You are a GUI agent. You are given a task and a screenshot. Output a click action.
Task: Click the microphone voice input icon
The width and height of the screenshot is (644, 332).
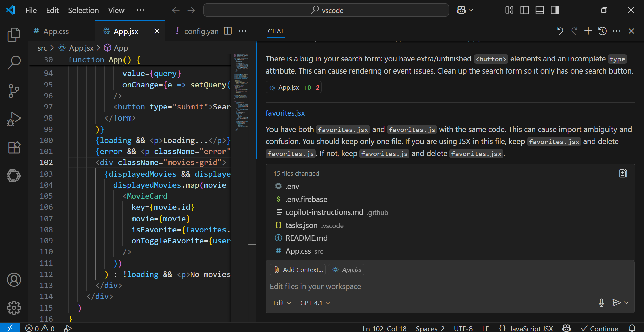pyautogui.click(x=601, y=303)
